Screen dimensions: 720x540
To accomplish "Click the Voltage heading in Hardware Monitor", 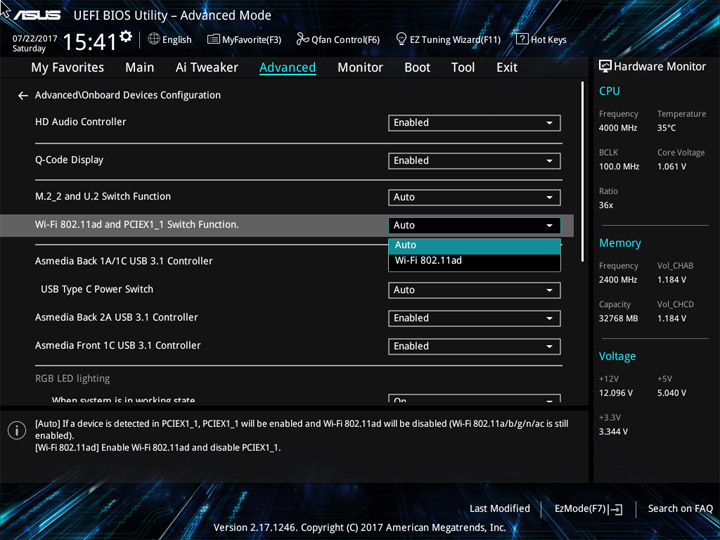I will pos(617,356).
